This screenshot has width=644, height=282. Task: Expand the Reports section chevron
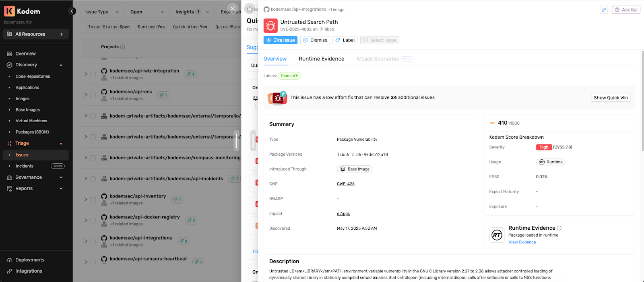pyautogui.click(x=61, y=189)
